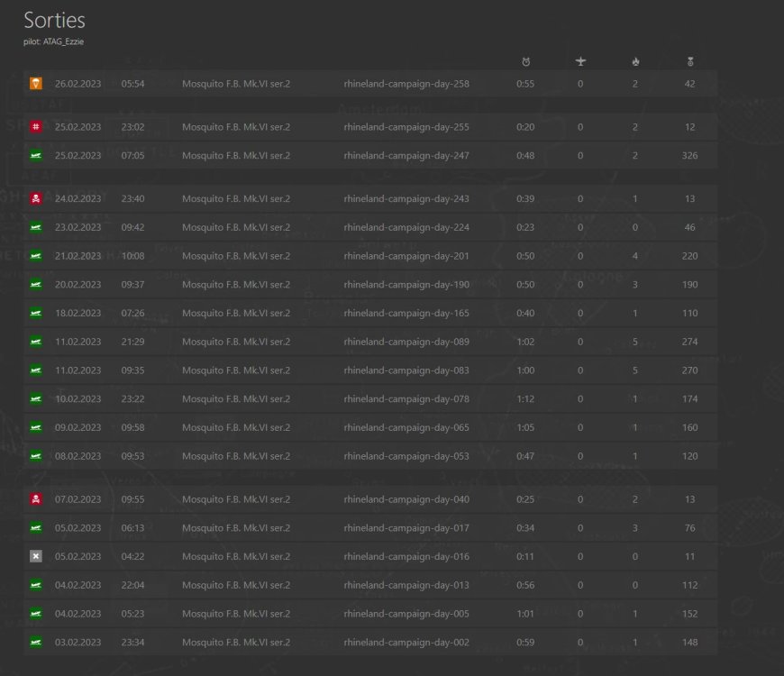Open the rhineland-campaign-day-089 mission link
784x676 pixels.
click(406, 342)
